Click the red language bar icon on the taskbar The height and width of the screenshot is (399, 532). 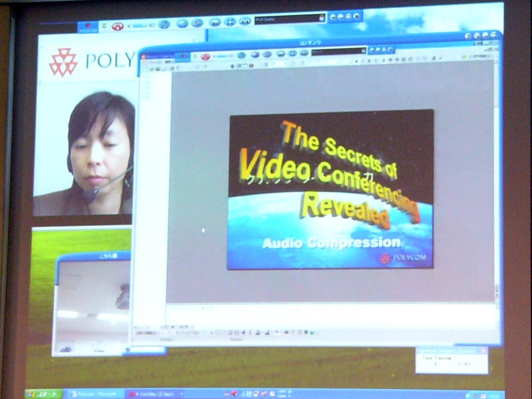tap(234, 394)
